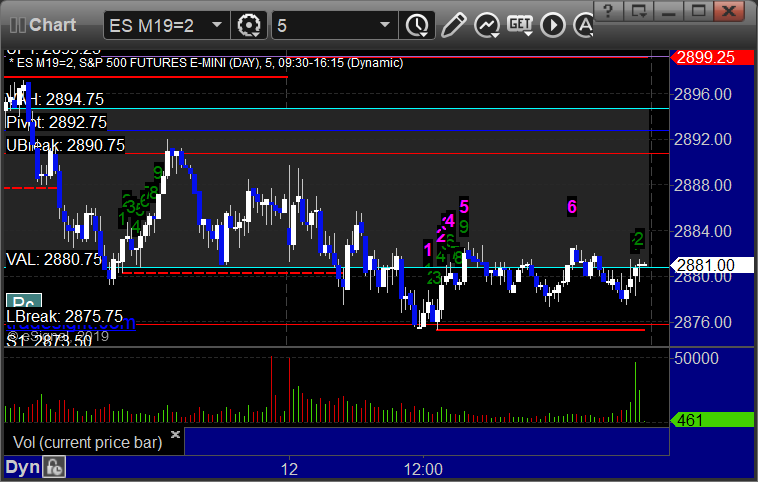
Task: Click the 12:00 time axis label
Action: pyautogui.click(x=423, y=469)
